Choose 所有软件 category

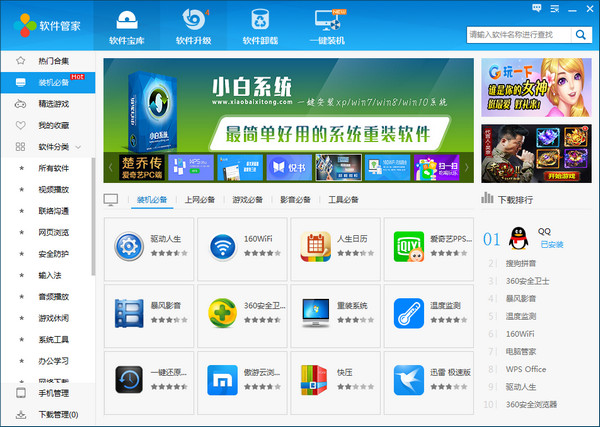53,168
